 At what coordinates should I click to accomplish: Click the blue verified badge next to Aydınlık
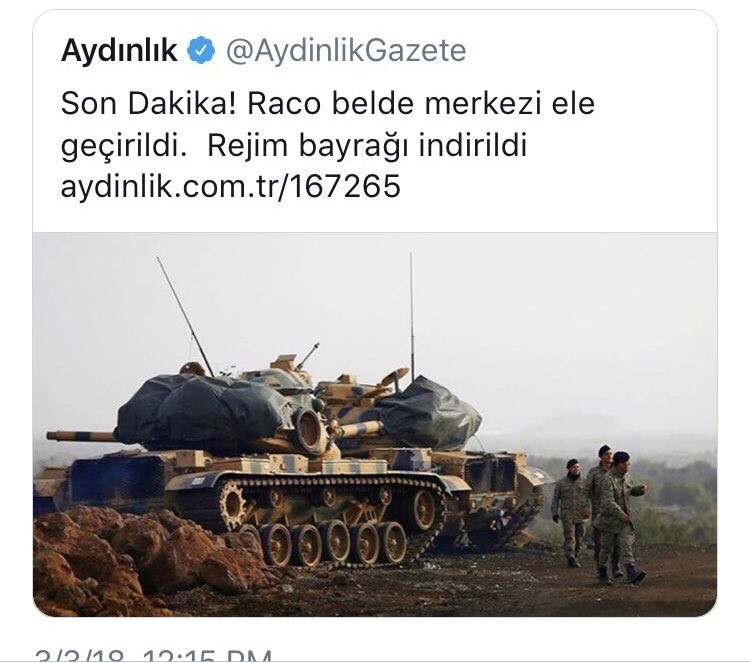tap(201, 50)
